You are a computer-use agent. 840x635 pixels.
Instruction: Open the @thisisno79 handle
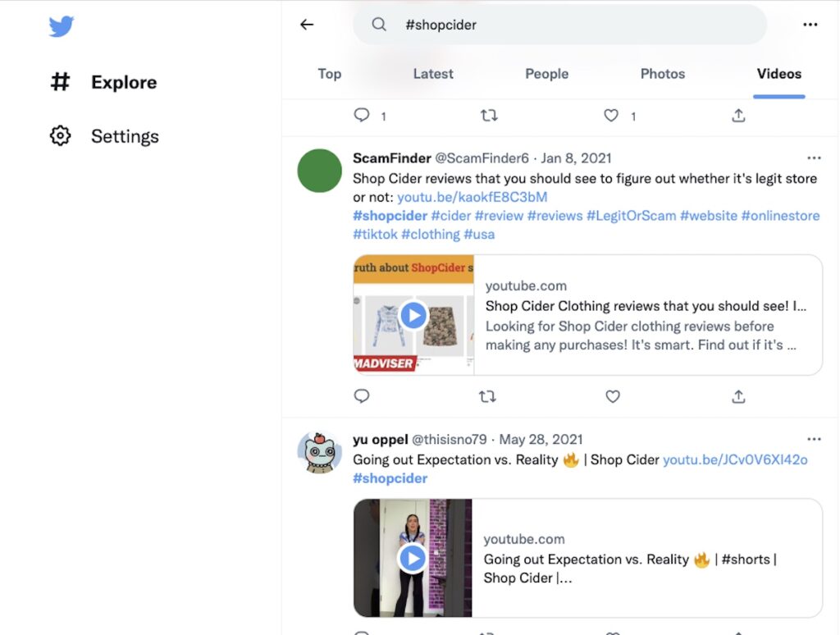pos(449,440)
